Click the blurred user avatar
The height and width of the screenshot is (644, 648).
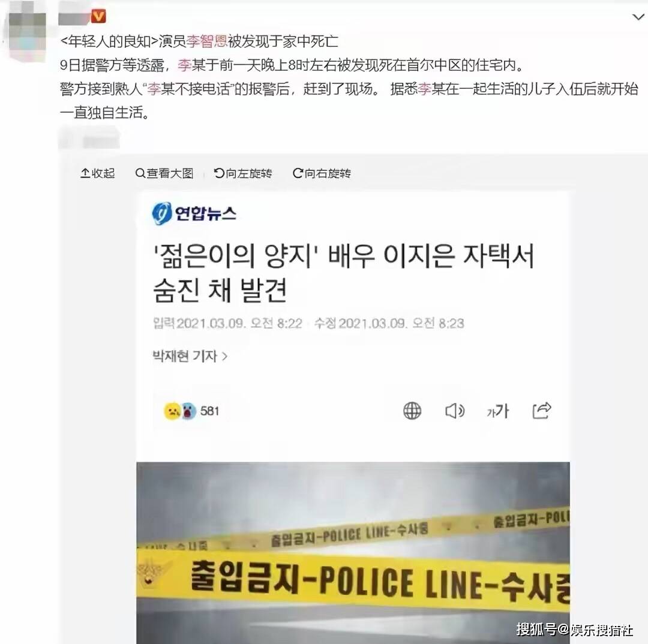[x=27, y=32]
